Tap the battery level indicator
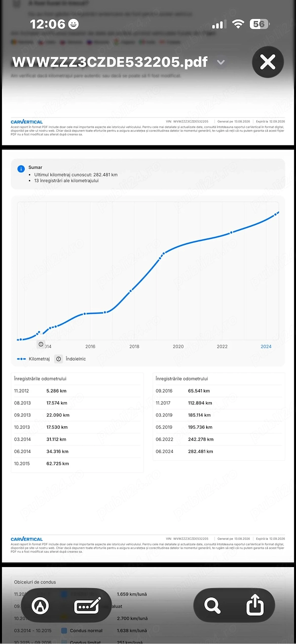The width and height of the screenshot is (296, 644). click(x=259, y=24)
